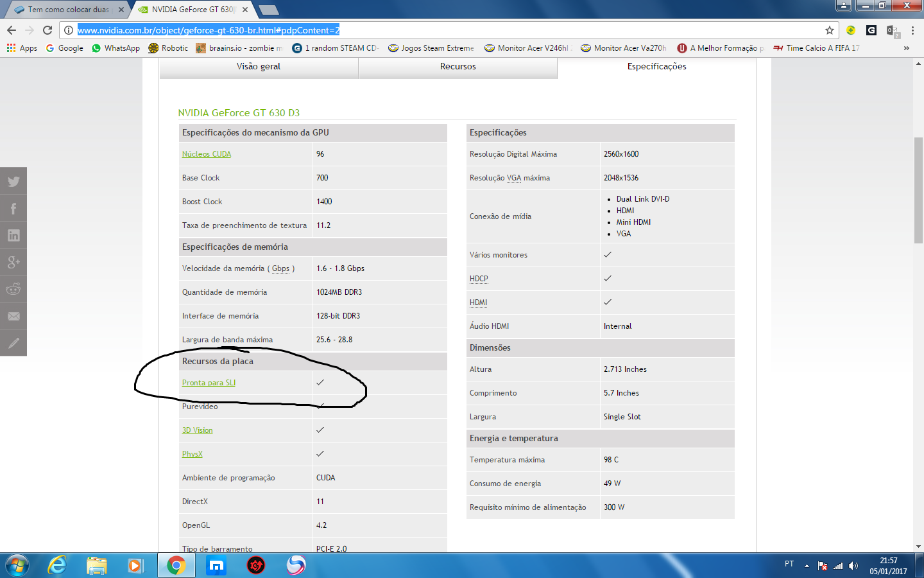
Task: Select the Especificações tab
Action: [656, 67]
